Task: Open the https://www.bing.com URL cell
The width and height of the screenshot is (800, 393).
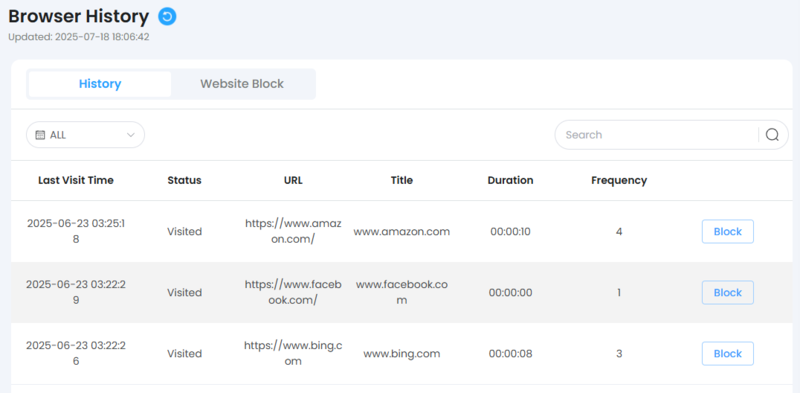Action: coord(293,353)
